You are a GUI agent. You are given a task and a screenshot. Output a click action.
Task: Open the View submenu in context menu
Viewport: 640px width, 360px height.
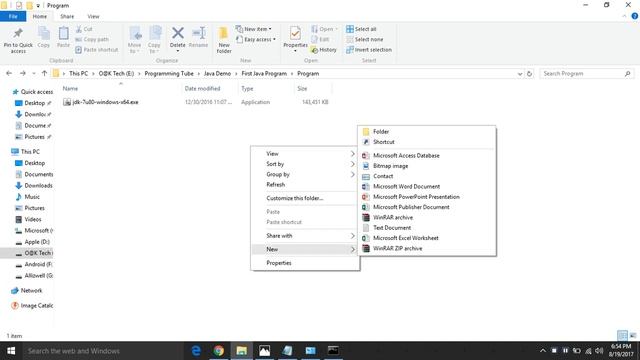305,154
